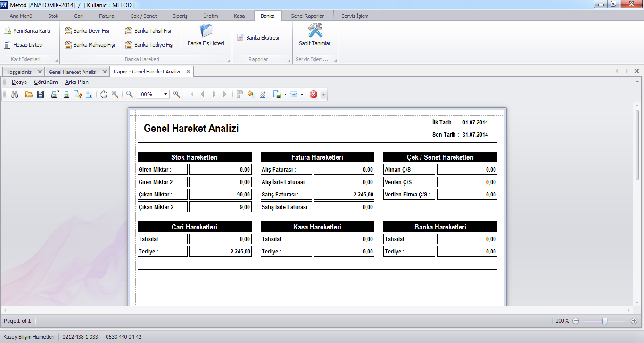The image size is (644, 343).
Task: Open Sabit Tanımlar tools icon
Action: click(x=315, y=32)
